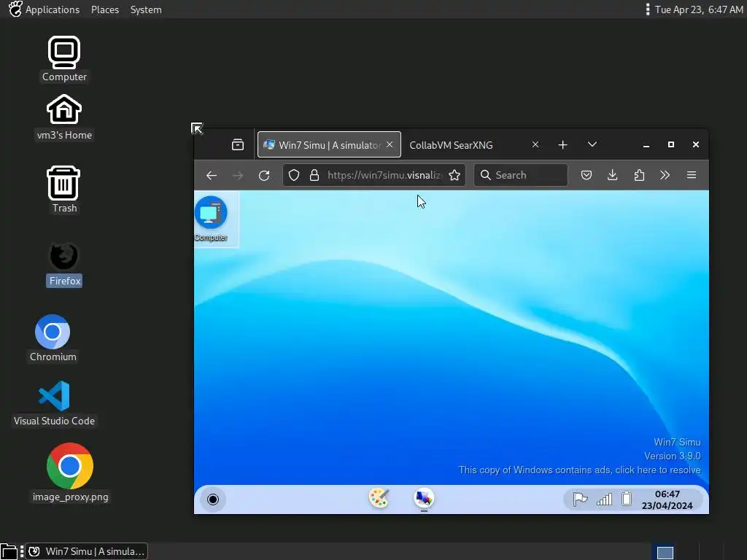The image size is (747, 560).
Task: Open the System menu
Action: pos(146,9)
